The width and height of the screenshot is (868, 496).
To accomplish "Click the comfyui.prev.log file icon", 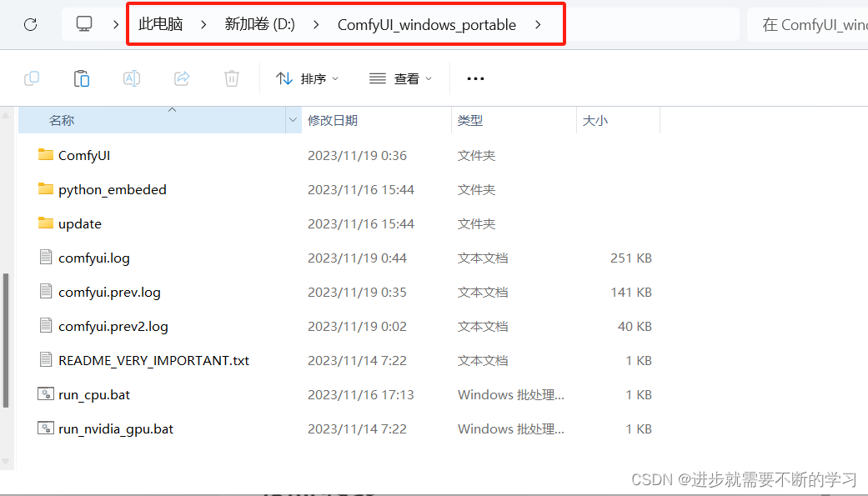I will click(46, 291).
